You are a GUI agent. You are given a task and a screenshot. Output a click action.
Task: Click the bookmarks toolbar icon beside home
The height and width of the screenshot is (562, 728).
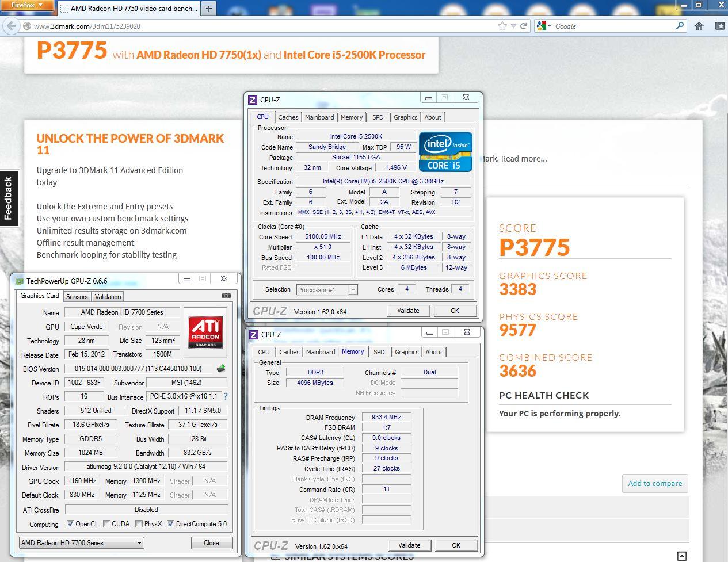(x=720, y=26)
